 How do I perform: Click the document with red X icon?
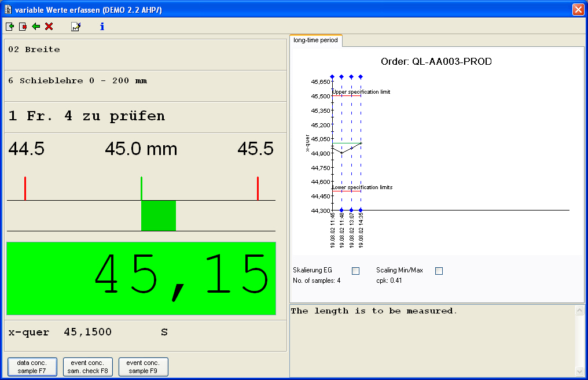pos(23,27)
